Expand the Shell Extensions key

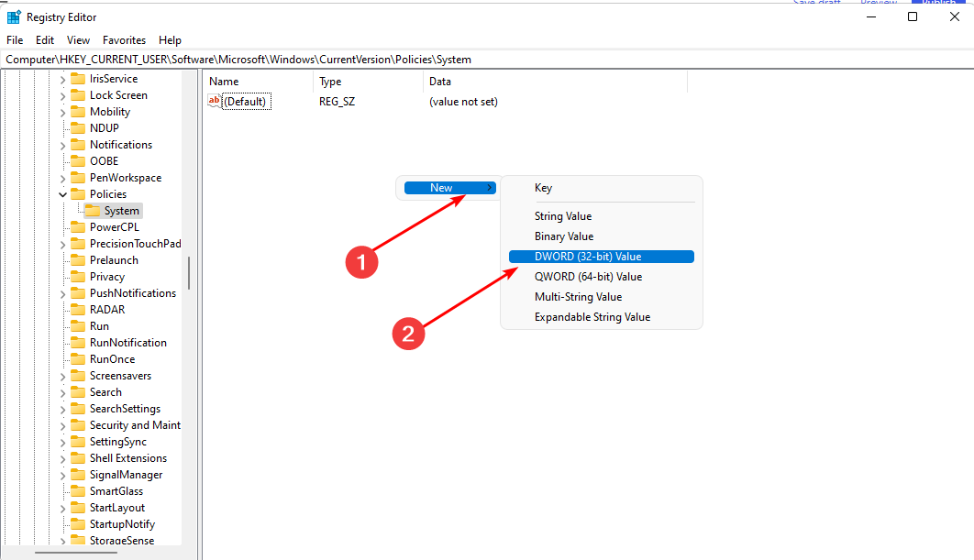pyautogui.click(x=62, y=459)
